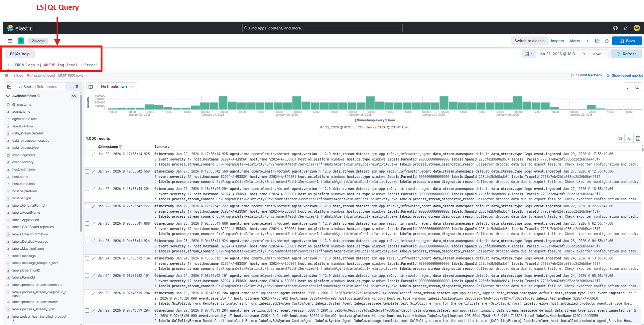The width and height of the screenshot is (644, 325).
Task: Open the main navigation hamburger menu
Action: pos(10,41)
